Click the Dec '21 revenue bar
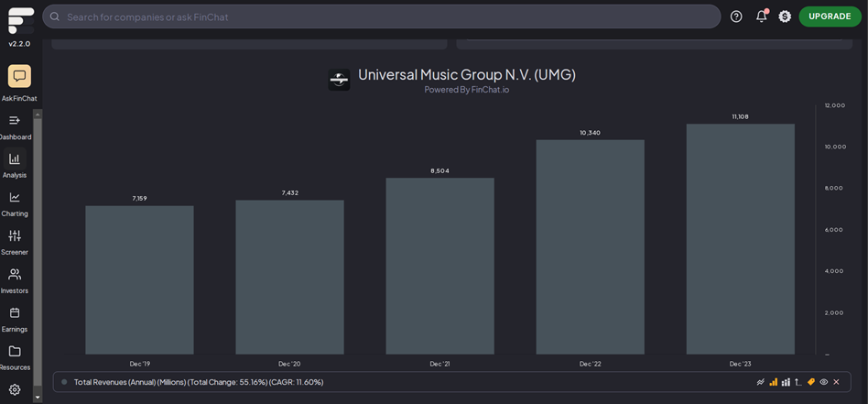Image resolution: width=868 pixels, height=404 pixels. tap(440, 266)
